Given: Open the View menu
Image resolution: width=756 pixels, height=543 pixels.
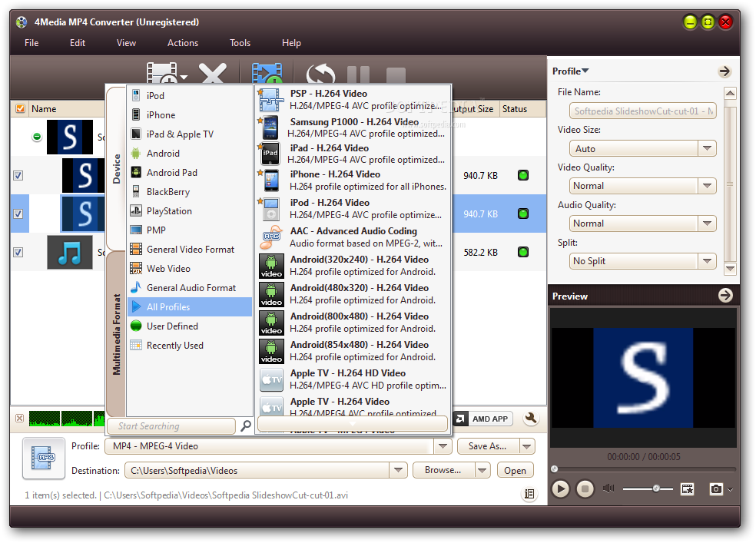Looking at the screenshot, I should [126, 43].
